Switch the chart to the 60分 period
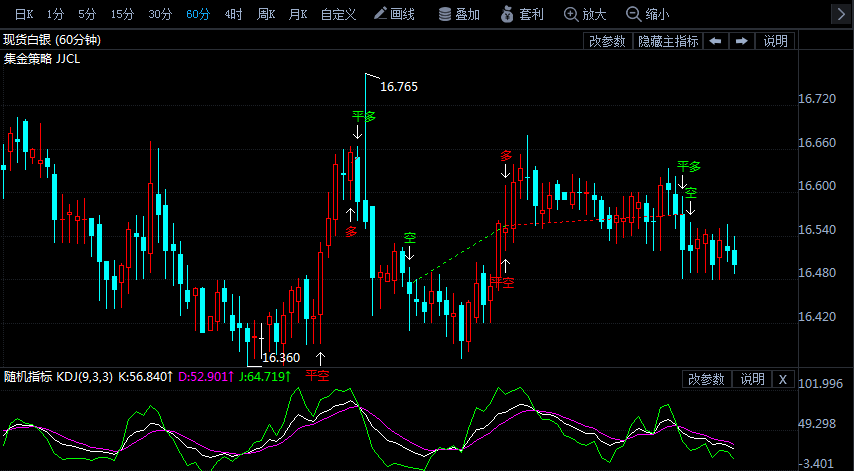 (198, 14)
